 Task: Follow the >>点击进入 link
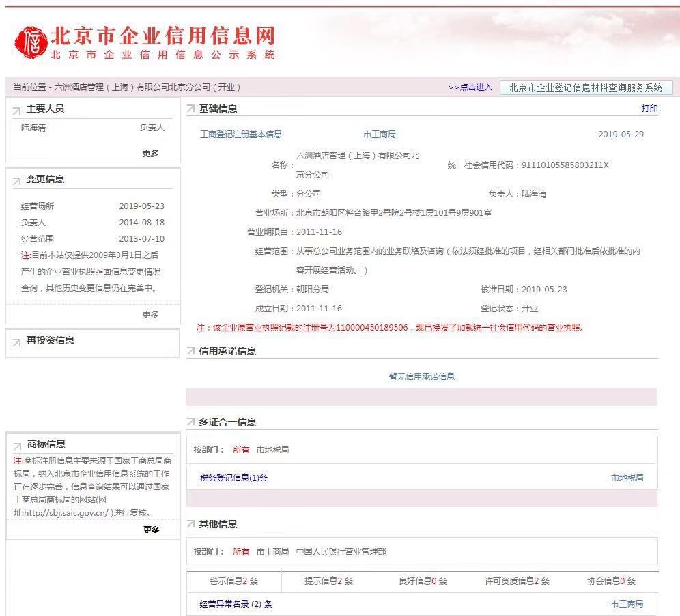(x=470, y=87)
